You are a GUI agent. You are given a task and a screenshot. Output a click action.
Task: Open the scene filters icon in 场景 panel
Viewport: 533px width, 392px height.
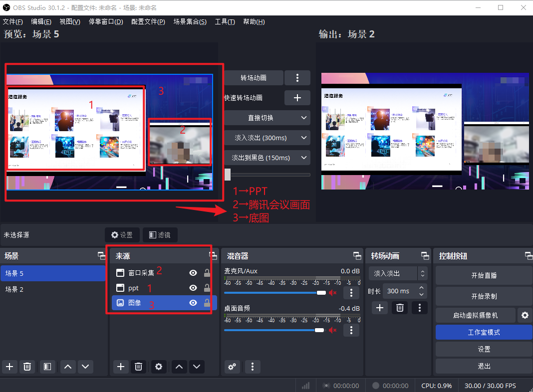(47, 367)
